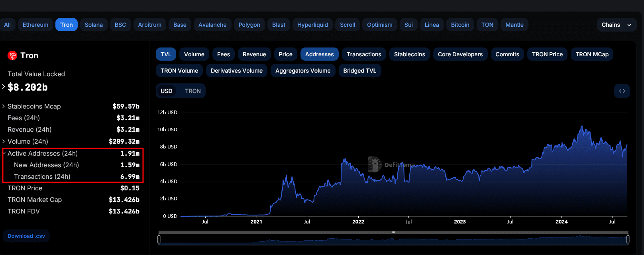This screenshot has height=255, width=644.
Task: Open the Hyperliquid chain tab
Action: pos(312,25)
